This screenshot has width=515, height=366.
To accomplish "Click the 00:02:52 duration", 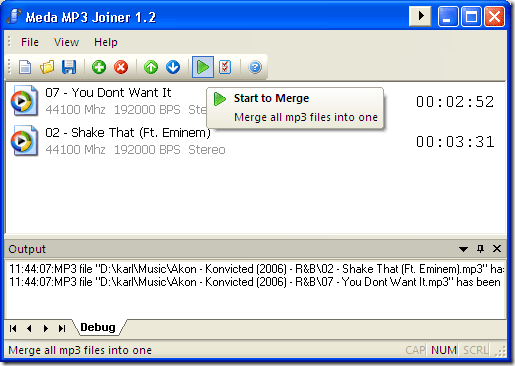I will [455, 102].
